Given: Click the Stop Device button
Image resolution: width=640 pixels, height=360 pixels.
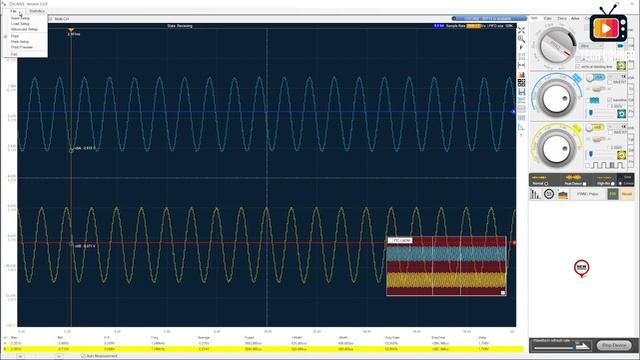Looking at the screenshot, I should [614, 346].
